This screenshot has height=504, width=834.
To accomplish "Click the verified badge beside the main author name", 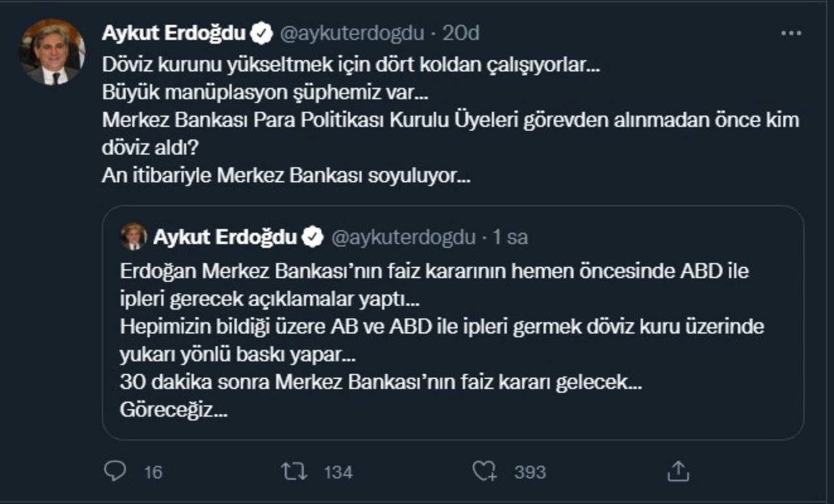I will point(262,34).
